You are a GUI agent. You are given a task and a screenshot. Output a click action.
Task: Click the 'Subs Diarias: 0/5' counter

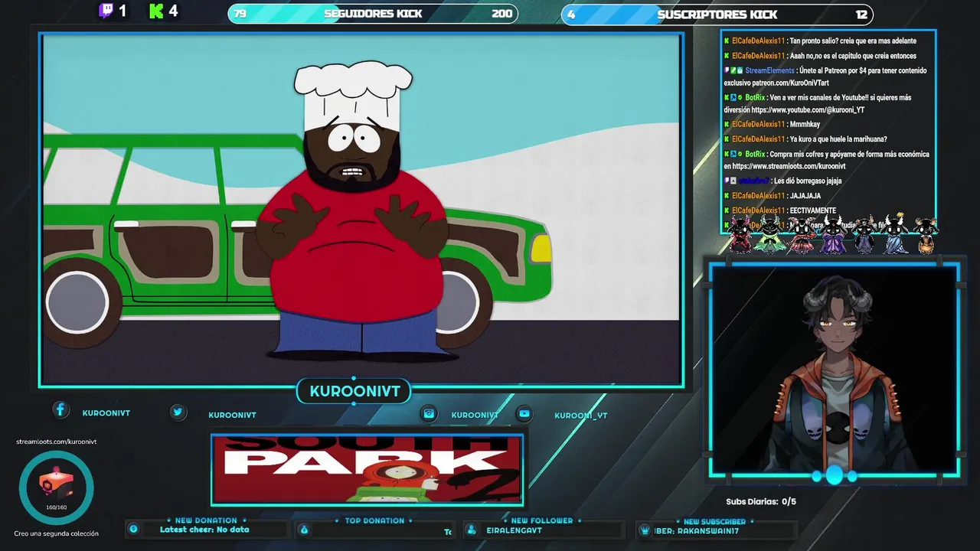pyautogui.click(x=761, y=502)
